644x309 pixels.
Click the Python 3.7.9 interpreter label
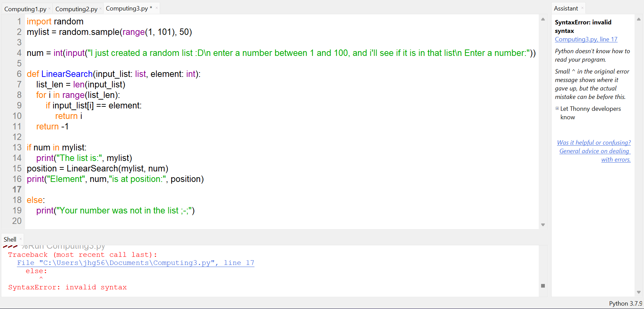625,304
